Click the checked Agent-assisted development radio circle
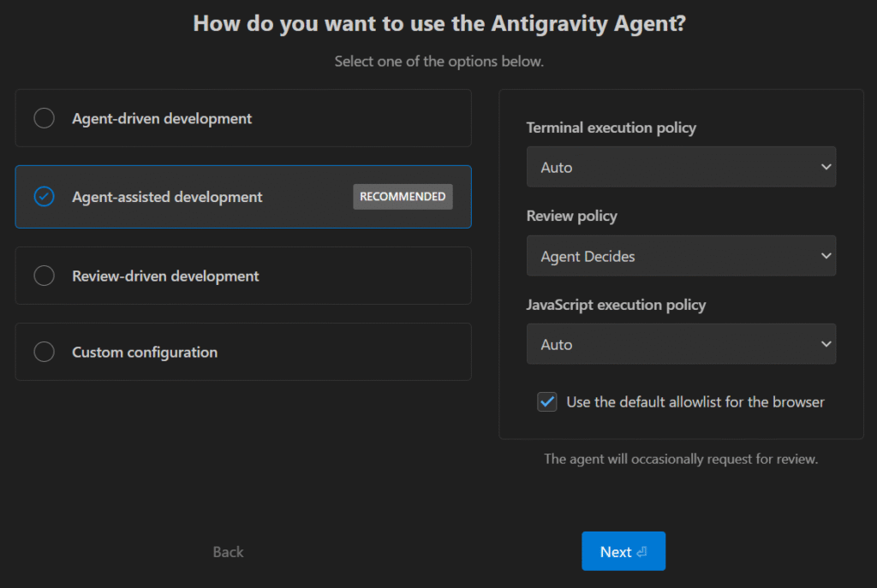 click(44, 197)
